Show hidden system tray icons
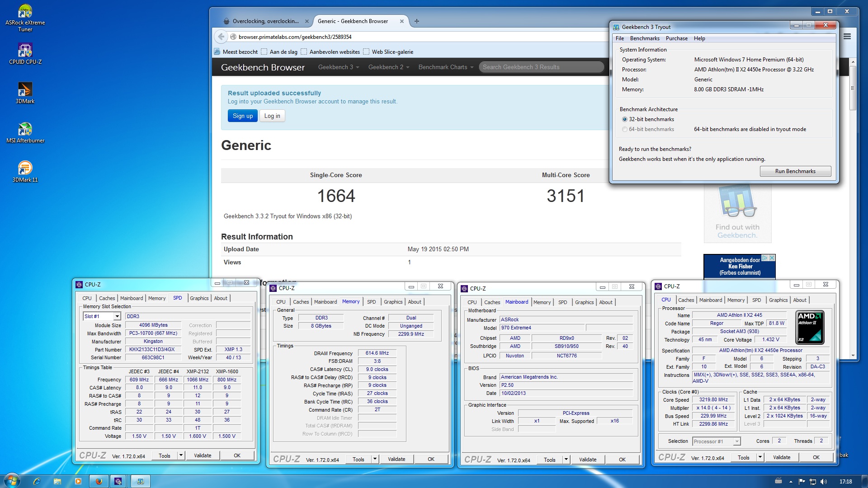This screenshot has width=868, height=488. tap(791, 482)
